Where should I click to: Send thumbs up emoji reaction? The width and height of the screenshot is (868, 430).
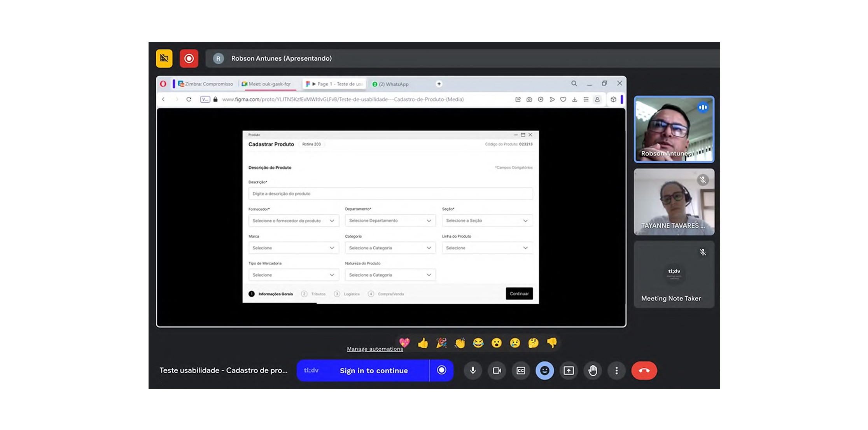(423, 343)
